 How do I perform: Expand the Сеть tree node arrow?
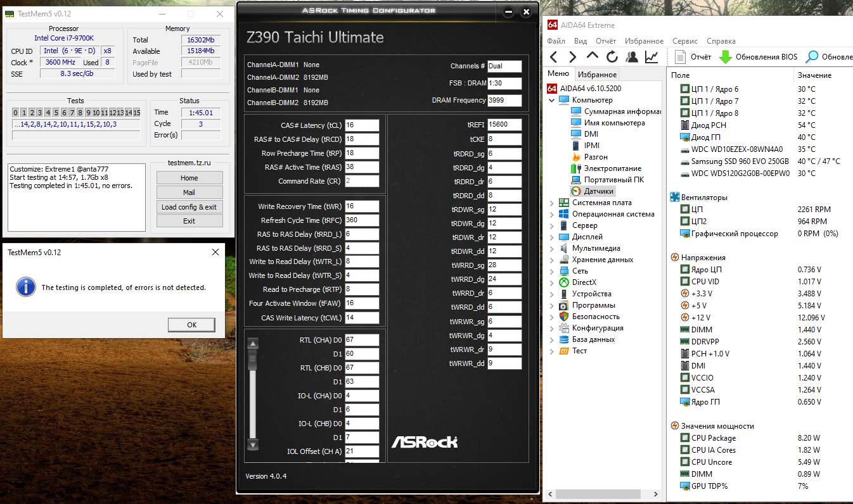pyautogui.click(x=552, y=271)
